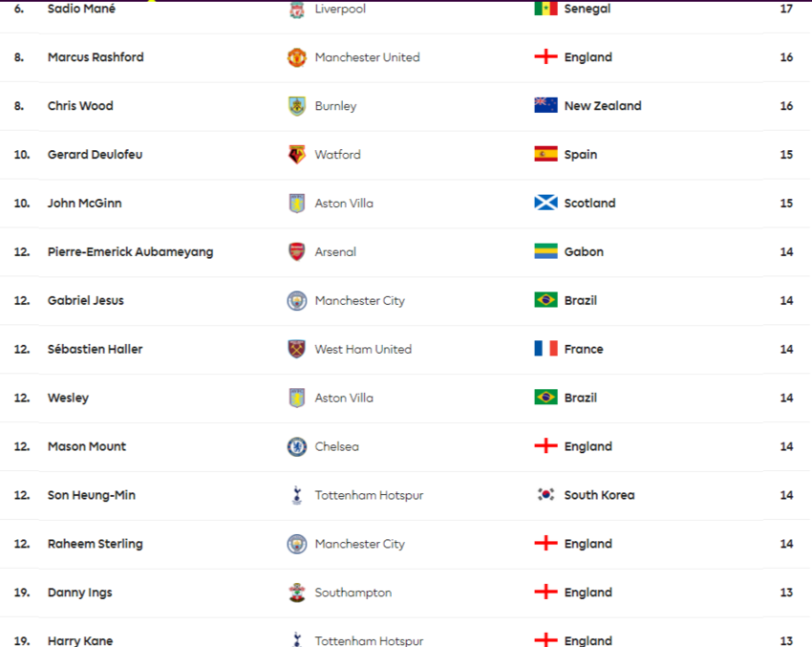The height and width of the screenshot is (647, 812).
Task: Click the Arsenal crest icon
Action: tap(297, 251)
